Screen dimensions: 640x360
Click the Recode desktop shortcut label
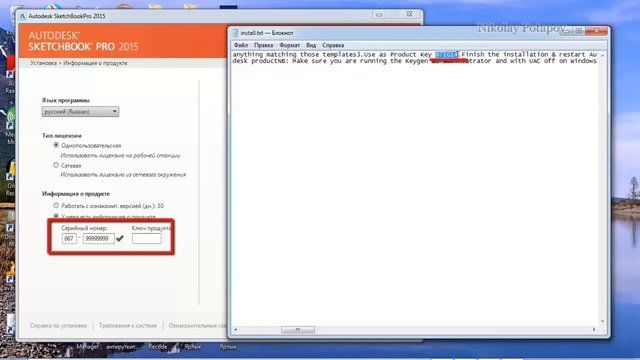click(x=158, y=347)
